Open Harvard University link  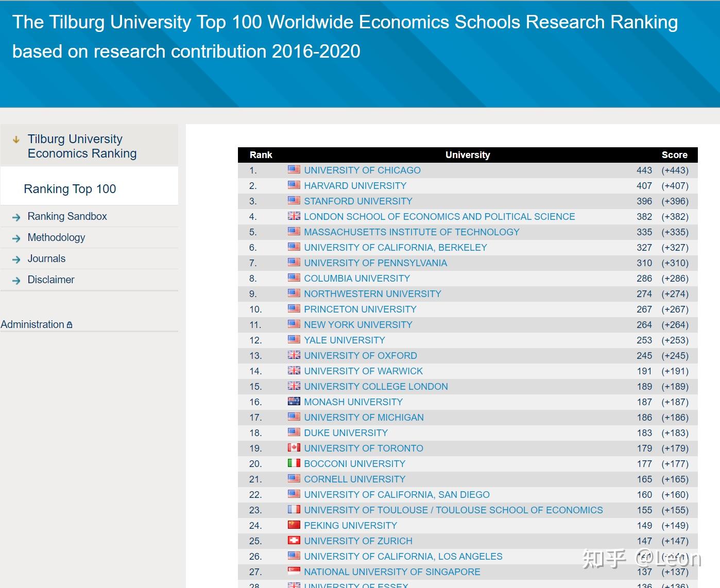point(355,186)
